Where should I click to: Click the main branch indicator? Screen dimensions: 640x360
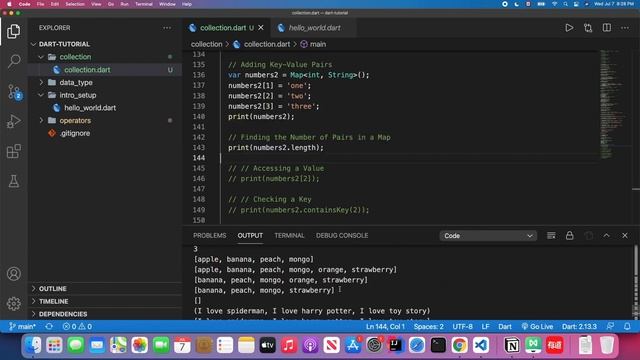click(x=22, y=327)
